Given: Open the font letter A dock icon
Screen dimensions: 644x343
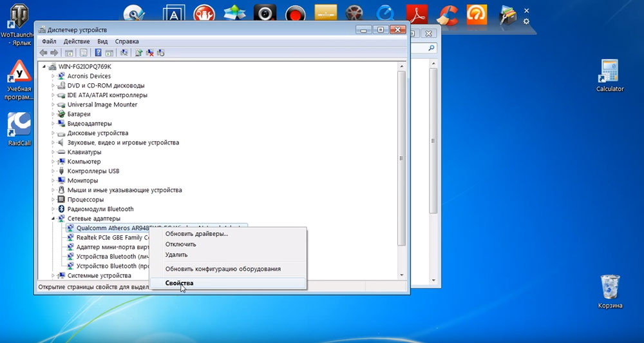Looking at the screenshot, I should tap(174, 14).
